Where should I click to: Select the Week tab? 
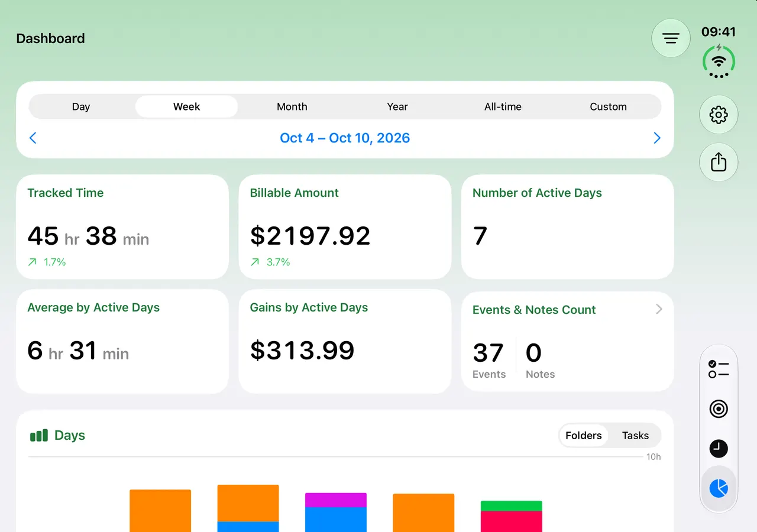click(186, 107)
